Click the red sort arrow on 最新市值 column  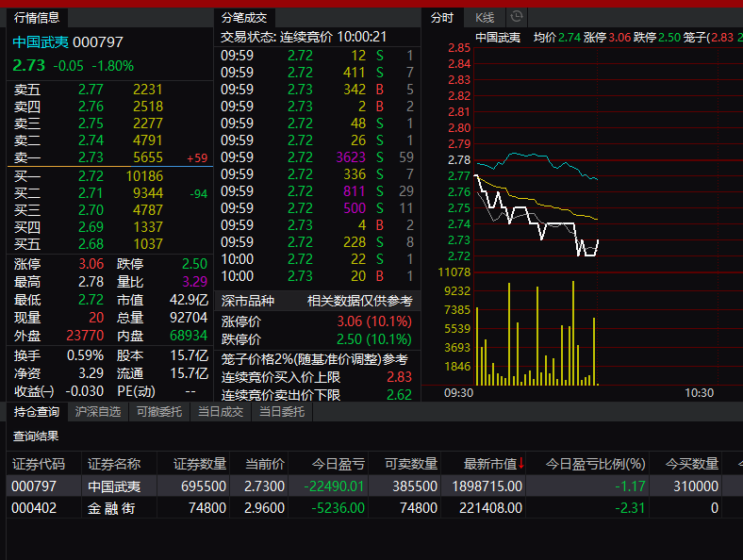[x=520, y=463]
